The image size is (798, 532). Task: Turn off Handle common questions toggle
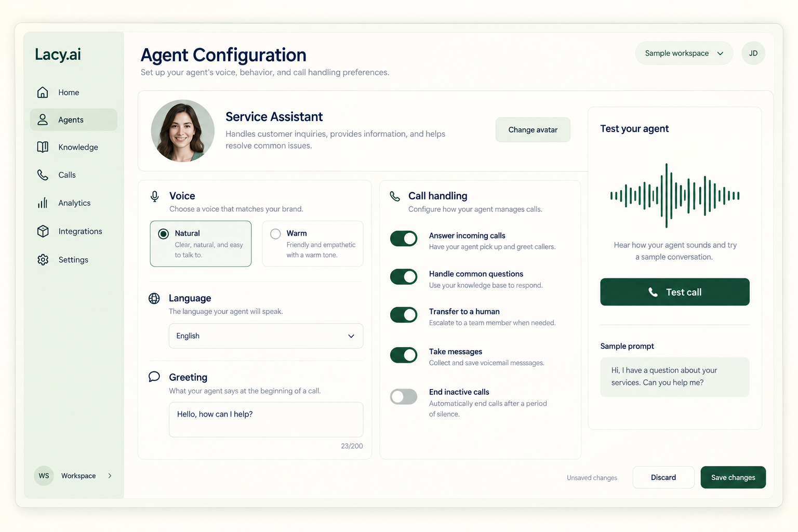(404, 276)
